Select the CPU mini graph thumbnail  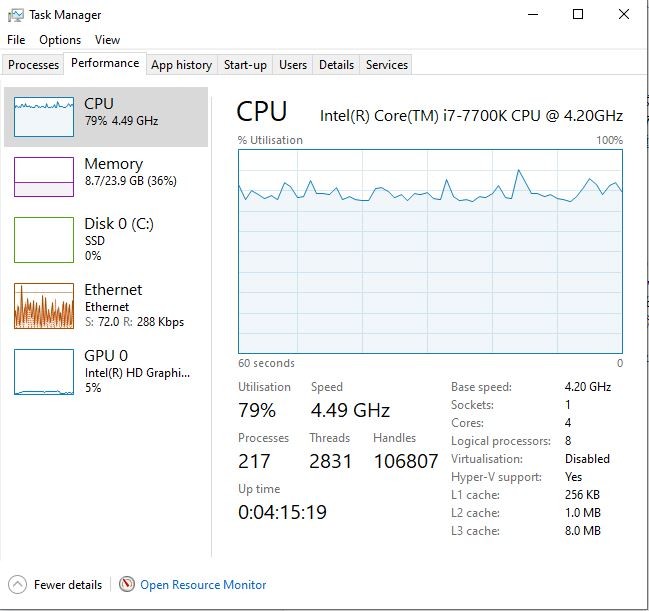pos(44,117)
